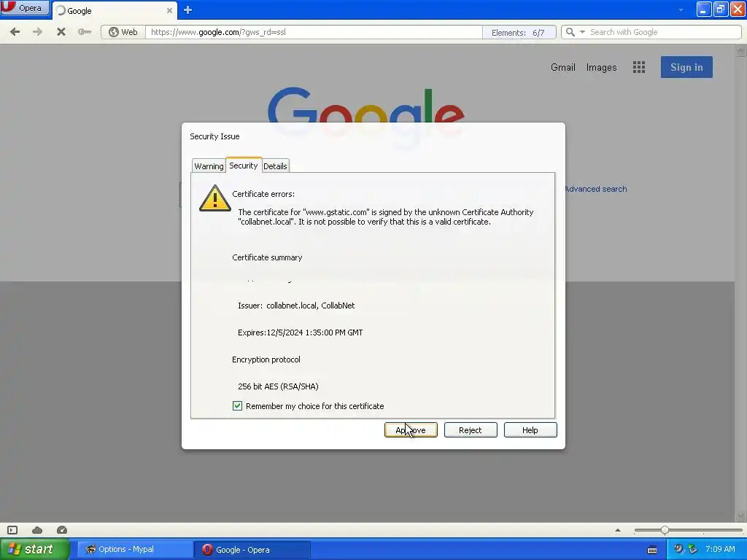The height and width of the screenshot is (560, 747).
Task: Stop page loading with the X icon
Action: click(61, 32)
